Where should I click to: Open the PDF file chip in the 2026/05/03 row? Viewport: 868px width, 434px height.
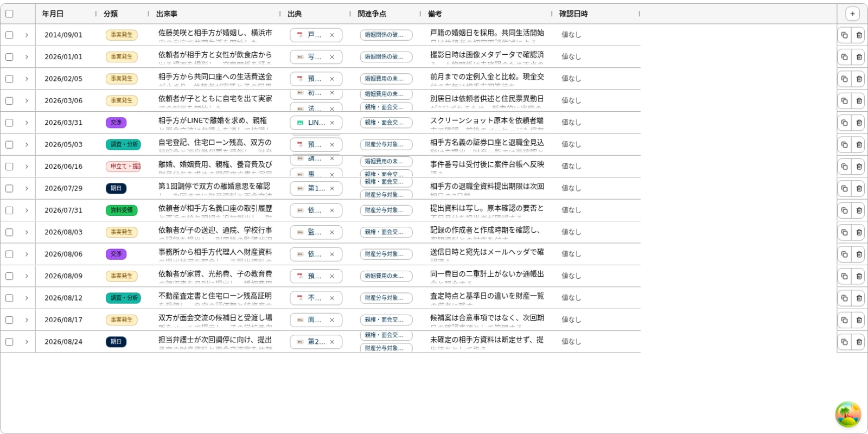click(310, 145)
